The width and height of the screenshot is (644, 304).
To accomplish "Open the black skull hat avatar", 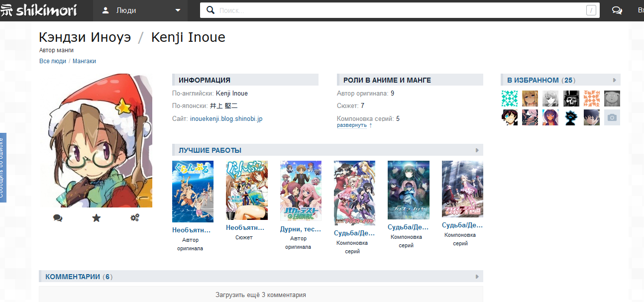I will (571, 99).
